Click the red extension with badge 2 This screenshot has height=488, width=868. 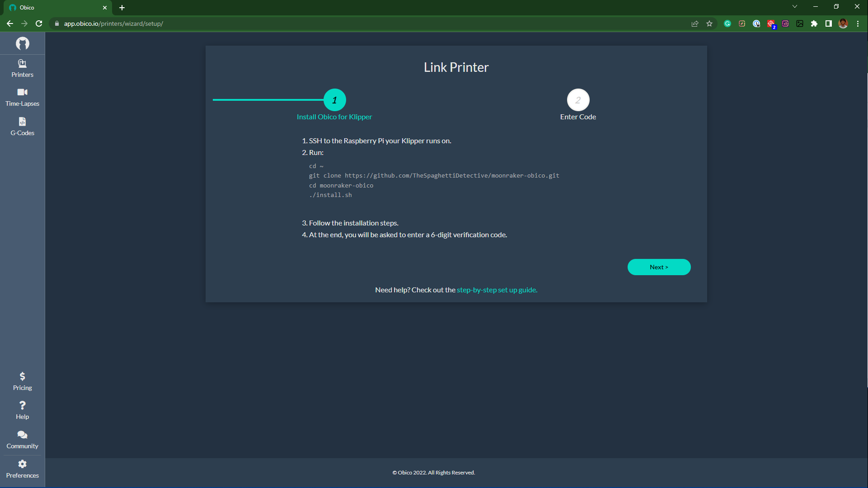(771, 23)
